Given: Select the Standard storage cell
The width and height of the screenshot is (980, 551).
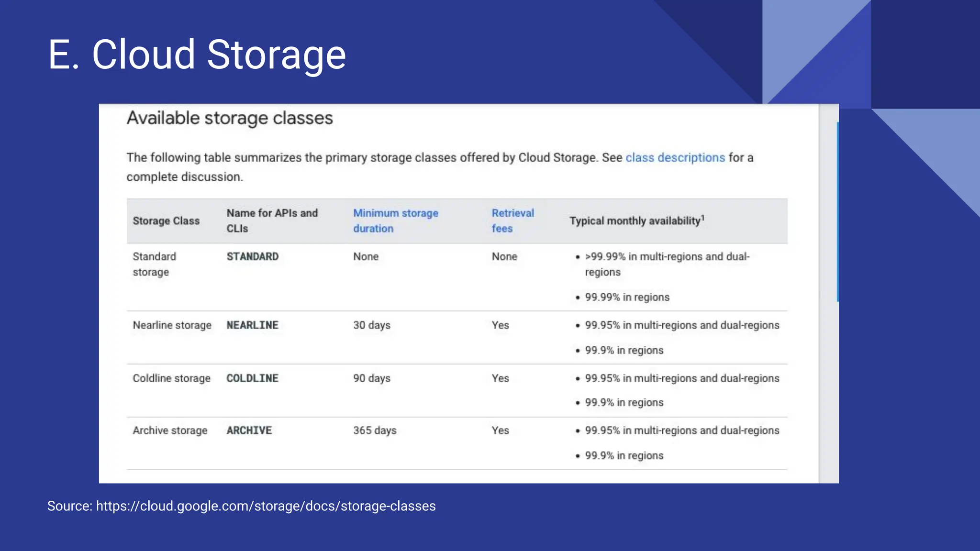Looking at the screenshot, I should click(155, 264).
